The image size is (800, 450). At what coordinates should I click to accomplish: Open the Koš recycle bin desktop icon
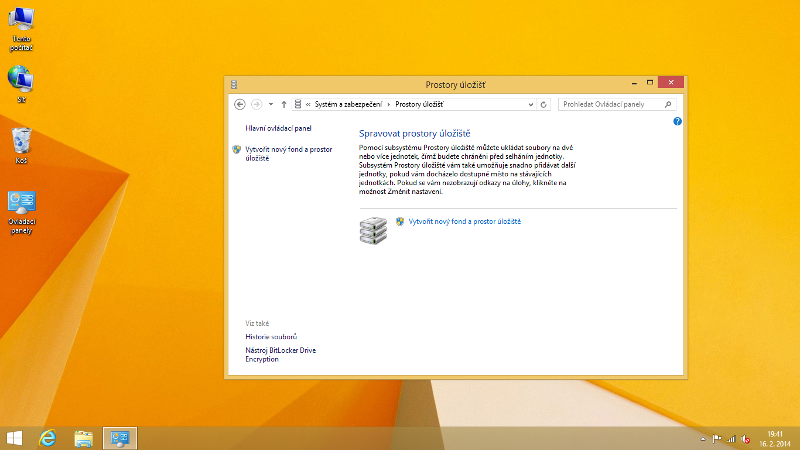[x=21, y=144]
